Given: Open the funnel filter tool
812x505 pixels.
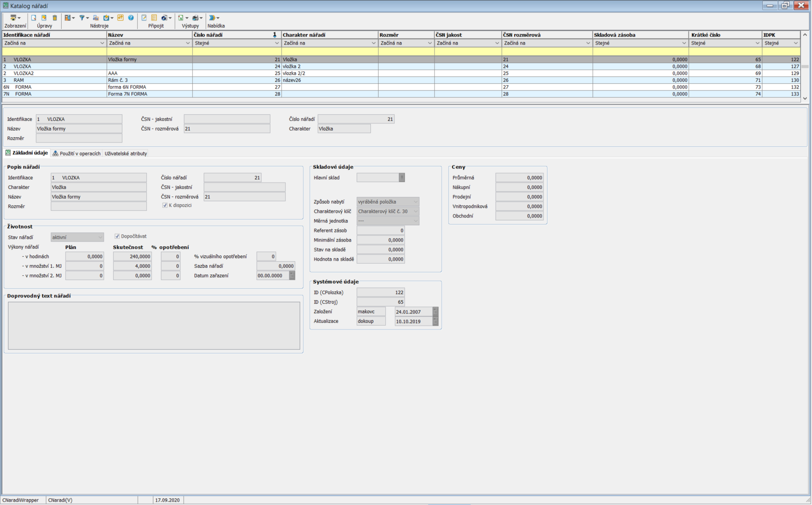Looking at the screenshot, I should click(82, 18).
